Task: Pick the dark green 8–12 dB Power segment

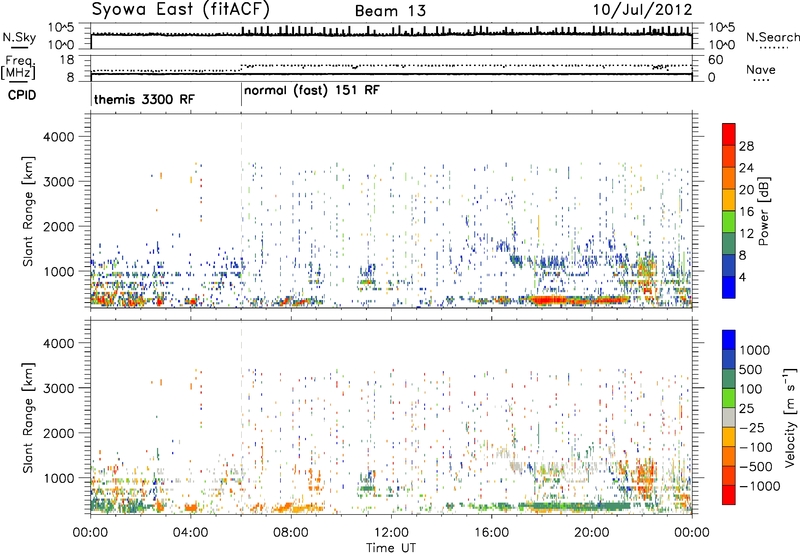Action: [729, 244]
